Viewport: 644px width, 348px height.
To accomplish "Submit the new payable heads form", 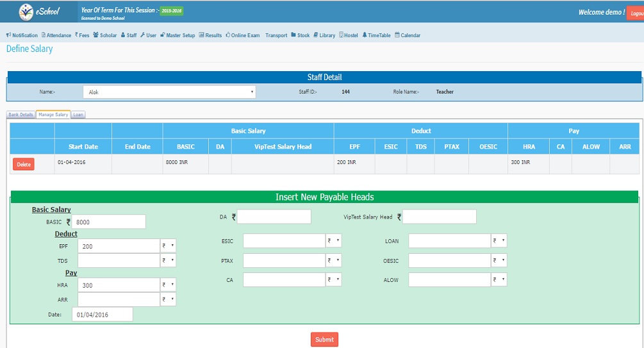I will [x=324, y=340].
